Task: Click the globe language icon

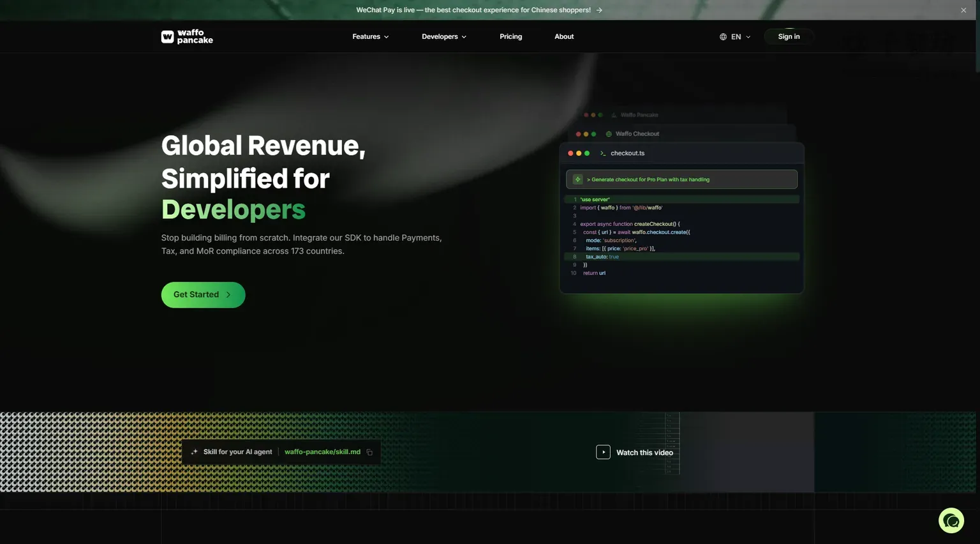Action: click(723, 37)
